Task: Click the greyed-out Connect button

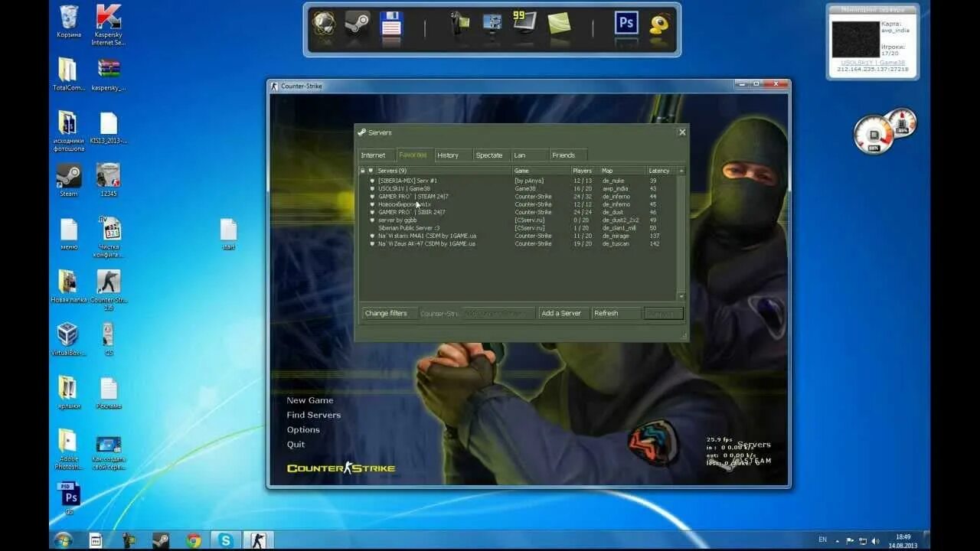Action: click(x=663, y=313)
